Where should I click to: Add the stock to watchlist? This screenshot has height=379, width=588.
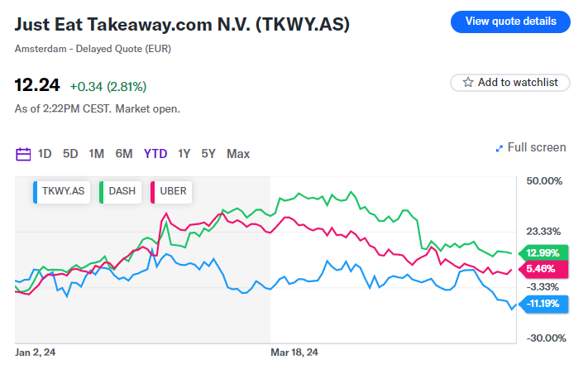510,82
